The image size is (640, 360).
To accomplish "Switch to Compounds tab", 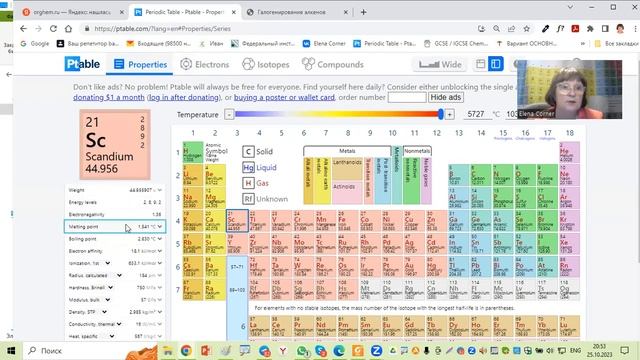I will click(x=332, y=64).
